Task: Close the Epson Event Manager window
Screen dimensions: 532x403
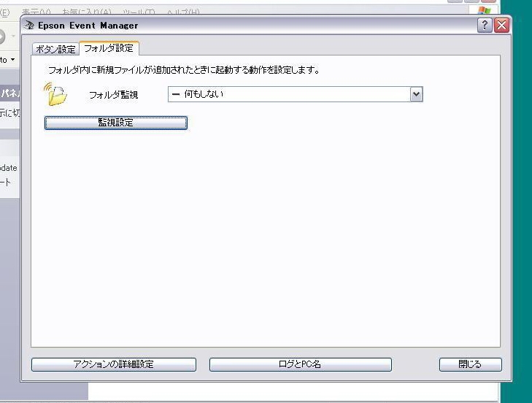Action: [501, 26]
